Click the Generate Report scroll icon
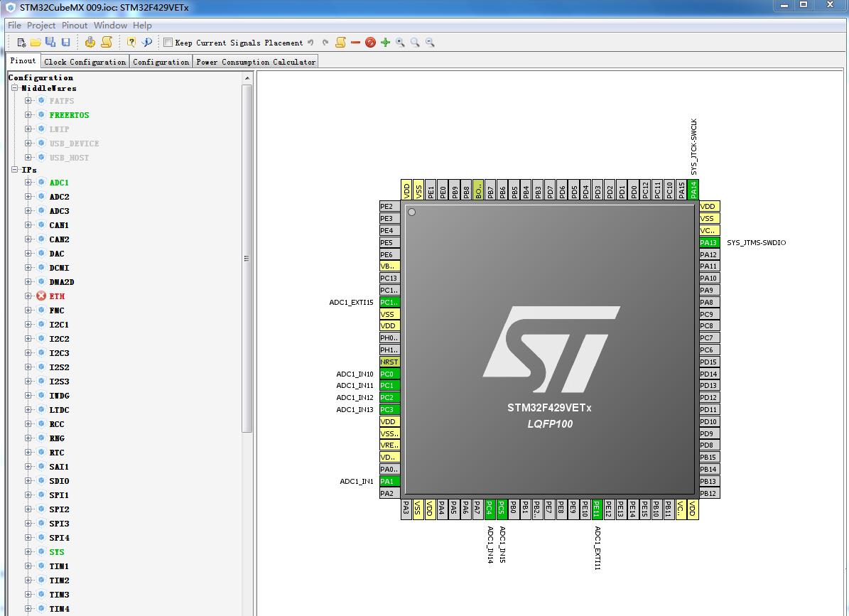Image resolution: width=849 pixels, height=616 pixels. (x=107, y=42)
